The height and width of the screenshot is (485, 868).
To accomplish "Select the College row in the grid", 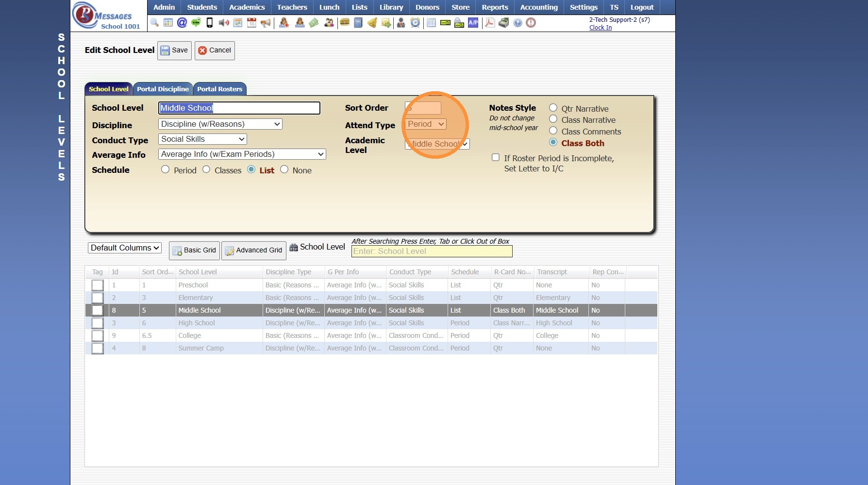I will (x=371, y=336).
